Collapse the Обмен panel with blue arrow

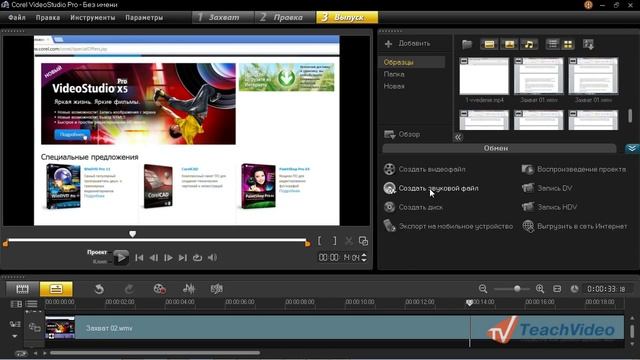(632, 148)
